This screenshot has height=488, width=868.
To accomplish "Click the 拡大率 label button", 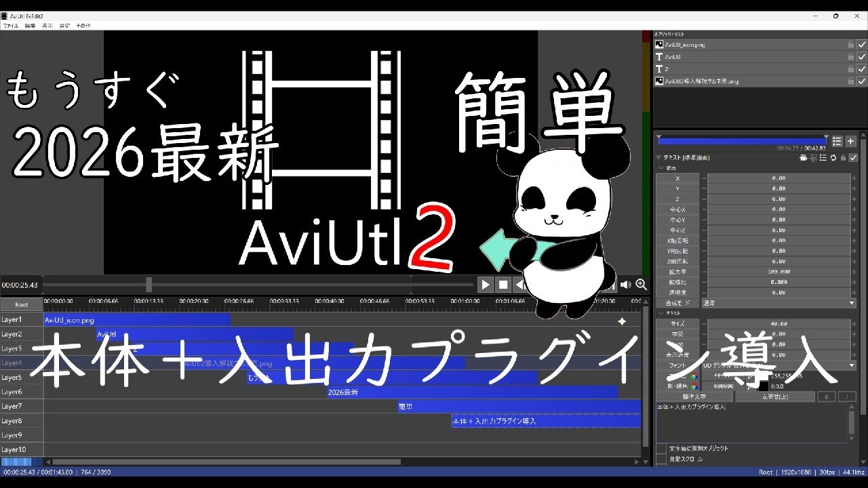I will [677, 272].
